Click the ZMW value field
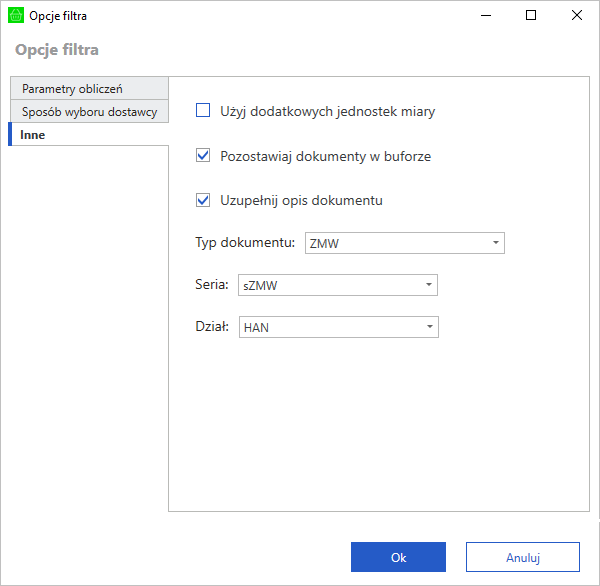The width and height of the screenshot is (600, 586). pyautogui.click(x=405, y=243)
